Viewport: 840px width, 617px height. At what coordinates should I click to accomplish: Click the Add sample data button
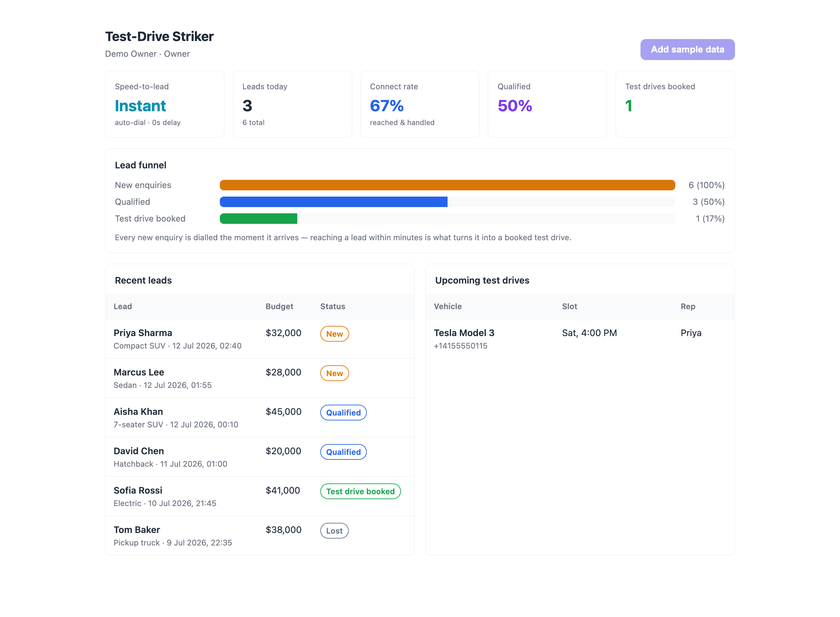coord(687,49)
